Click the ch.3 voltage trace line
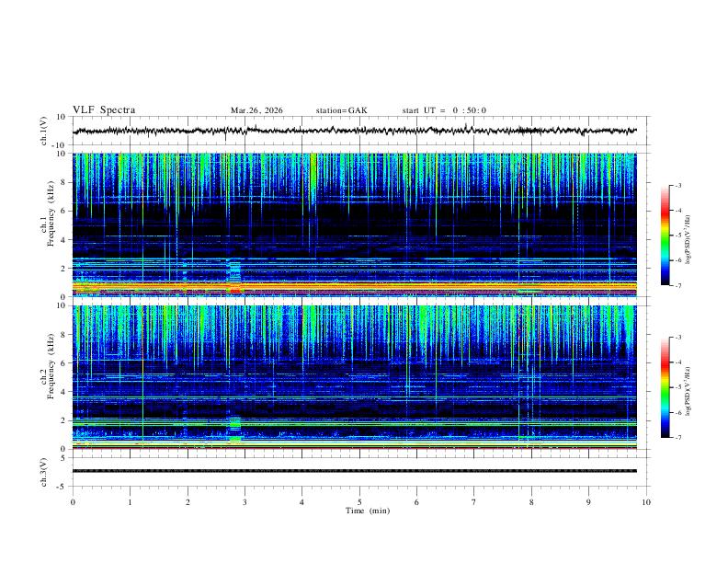The height and width of the screenshot is (563, 728). coord(355,471)
